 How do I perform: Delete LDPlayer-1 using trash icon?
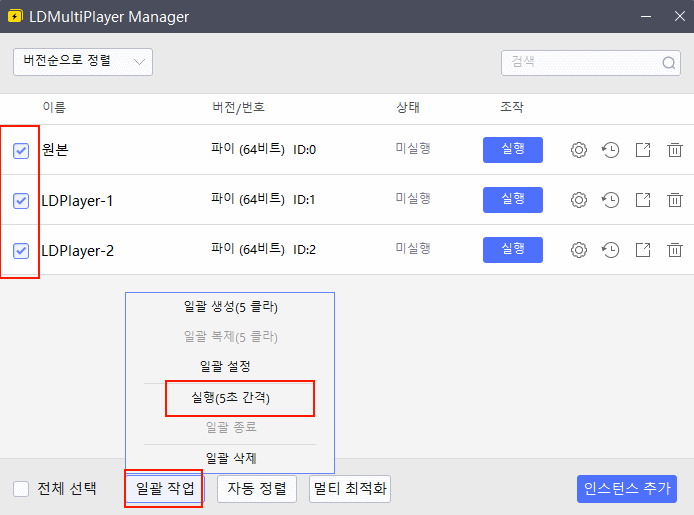(x=675, y=200)
